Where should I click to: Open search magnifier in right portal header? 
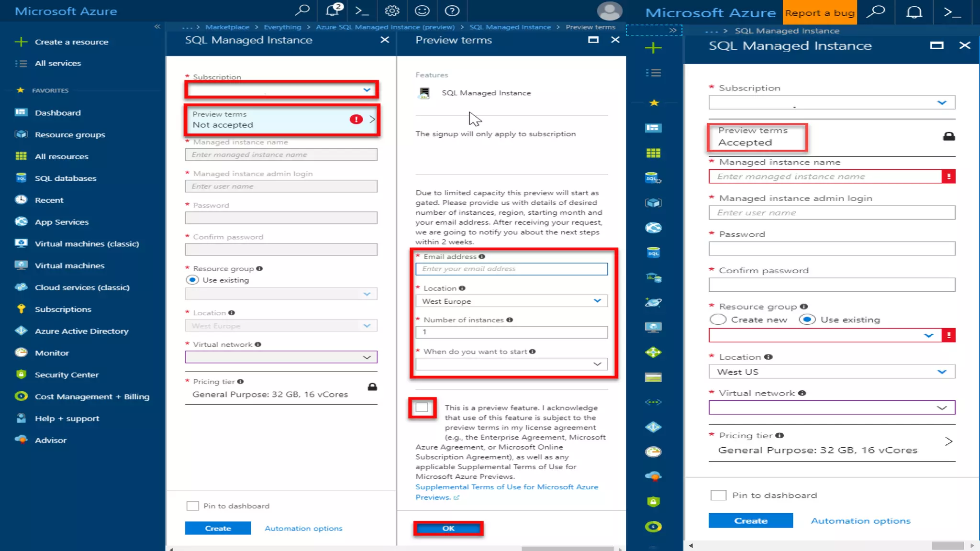tap(876, 11)
